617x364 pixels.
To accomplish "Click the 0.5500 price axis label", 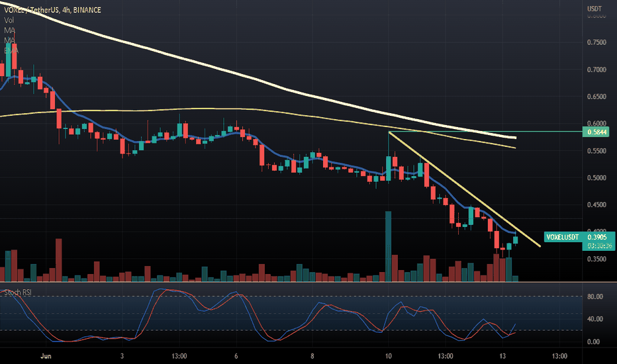I will 596,151.
